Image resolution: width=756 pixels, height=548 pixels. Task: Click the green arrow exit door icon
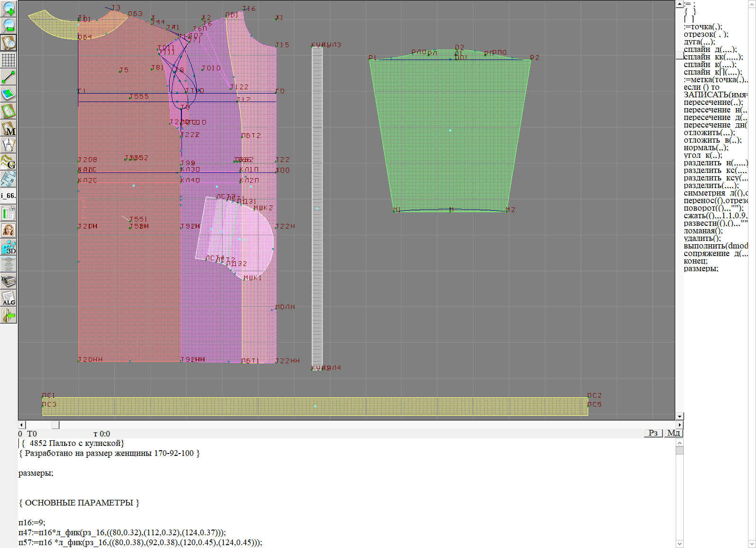(9, 315)
